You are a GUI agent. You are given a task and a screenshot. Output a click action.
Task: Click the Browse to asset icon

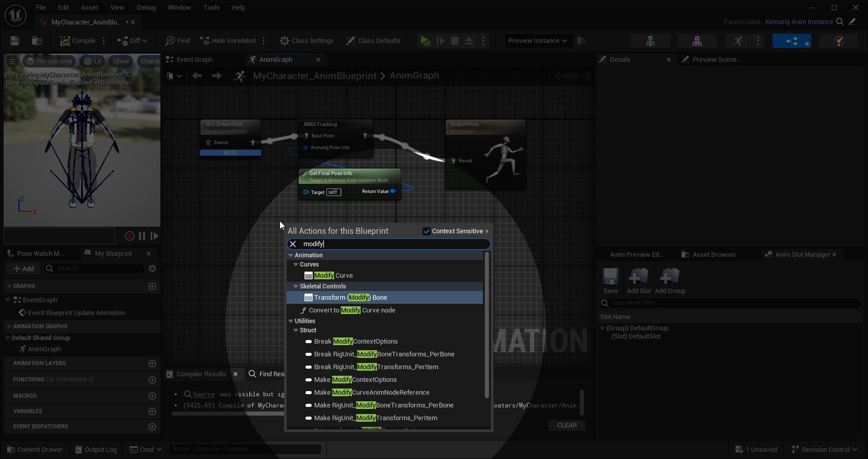coord(37,41)
